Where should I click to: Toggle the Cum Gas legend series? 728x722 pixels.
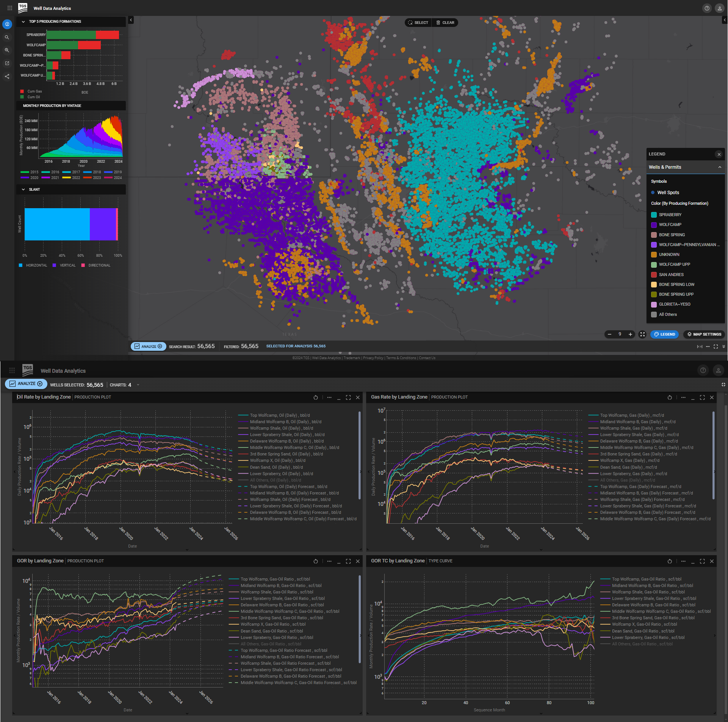click(x=34, y=91)
